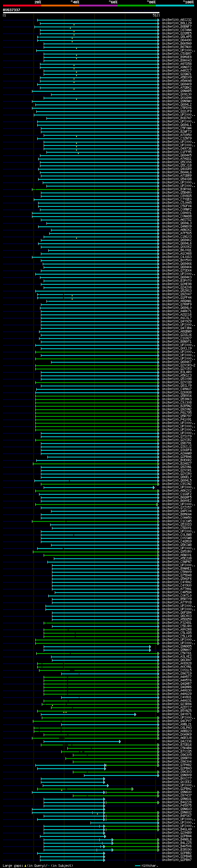Open the UniRef100_Q684K9 entry
Screen dimensions: 197x868
click(177, 84)
